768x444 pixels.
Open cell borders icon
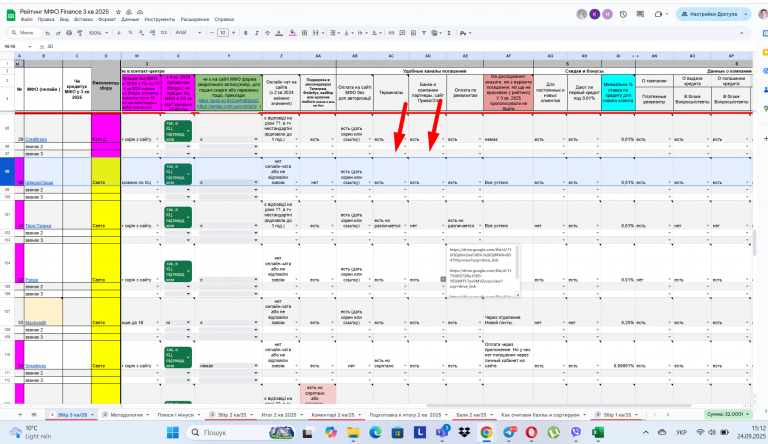[304, 33]
